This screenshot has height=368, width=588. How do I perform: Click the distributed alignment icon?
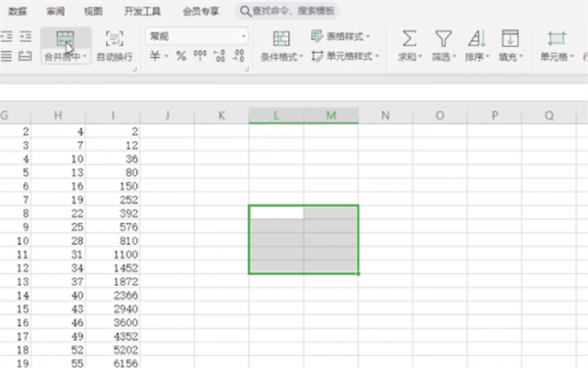tap(25, 56)
